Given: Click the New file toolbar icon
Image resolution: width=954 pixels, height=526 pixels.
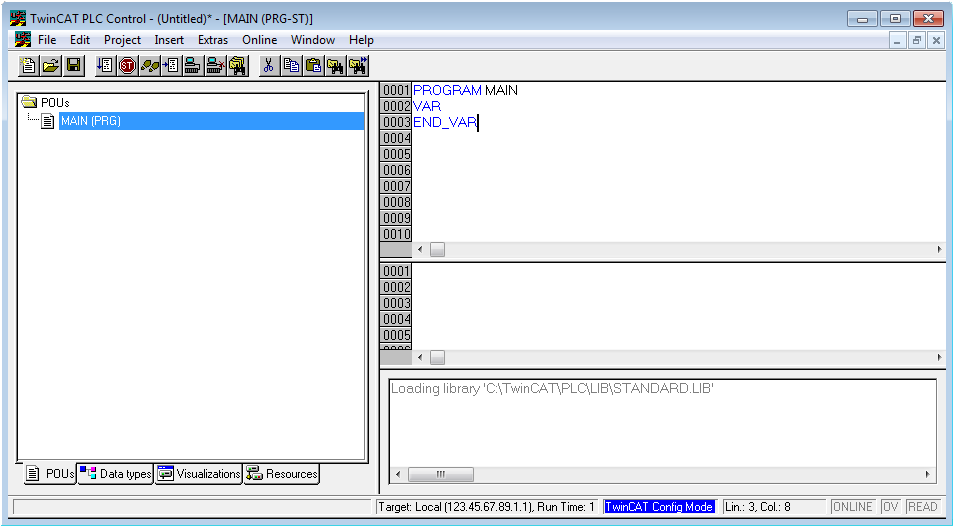Looking at the screenshot, I should [x=29, y=66].
